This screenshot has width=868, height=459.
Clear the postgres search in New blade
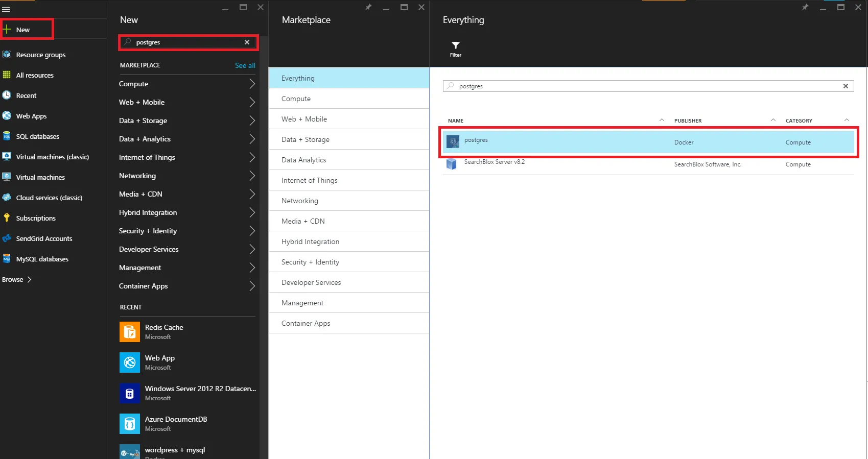pos(247,42)
